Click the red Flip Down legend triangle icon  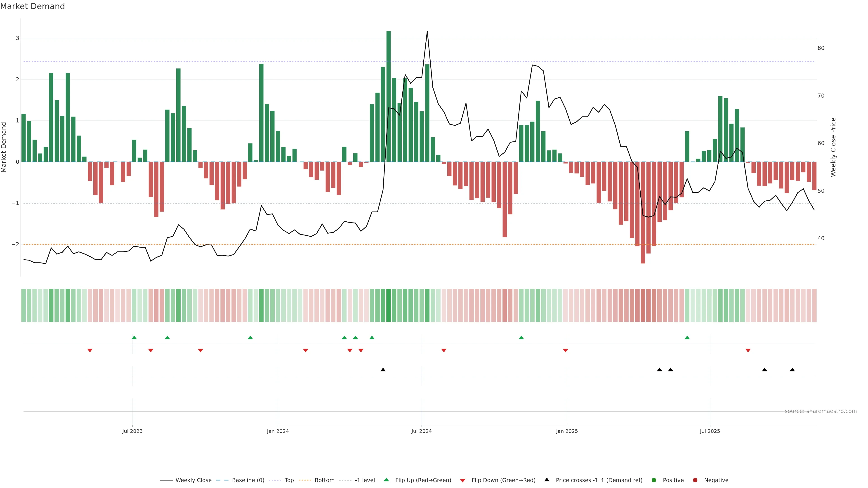tap(463, 481)
